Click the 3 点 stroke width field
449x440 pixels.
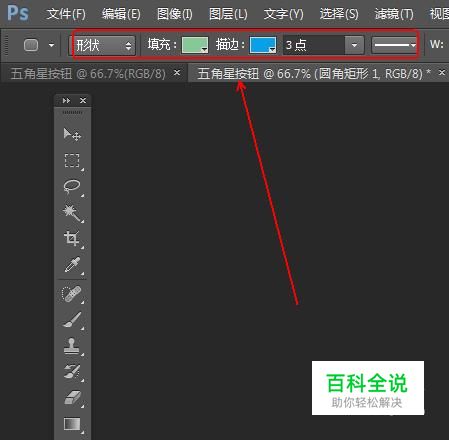(x=314, y=45)
